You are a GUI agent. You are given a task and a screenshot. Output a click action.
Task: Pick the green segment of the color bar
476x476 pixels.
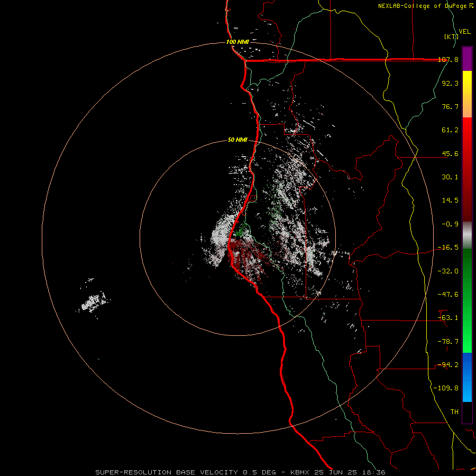point(467,300)
